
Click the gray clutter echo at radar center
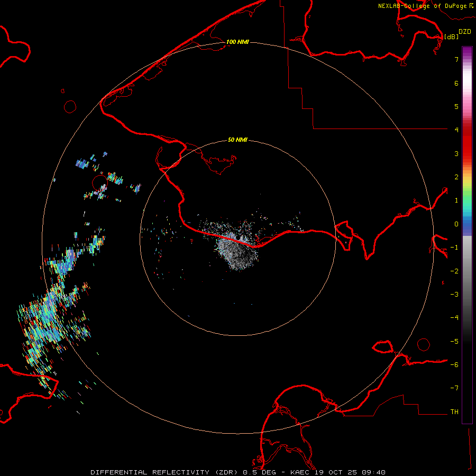point(239,251)
